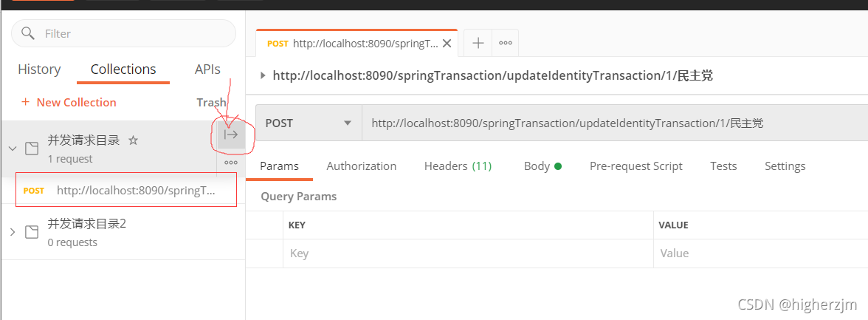Viewport: 868px width, 320px height.
Task: Open the APIs tab
Action: (x=207, y=69)
